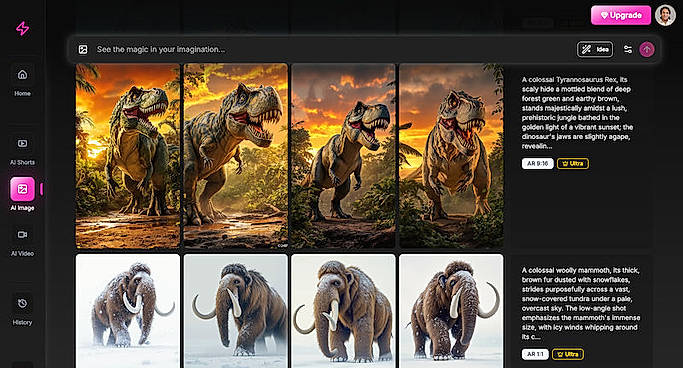Image resolution: width=683 pixels, height=368 pixels.
Task: Click the Tyrannosaurus Rex prompt description text
Action: point(577,113)
